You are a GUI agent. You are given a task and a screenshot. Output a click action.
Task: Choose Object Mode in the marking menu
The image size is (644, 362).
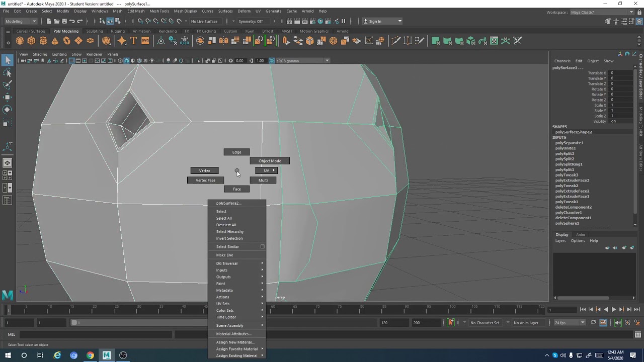[x=270, y=161]
